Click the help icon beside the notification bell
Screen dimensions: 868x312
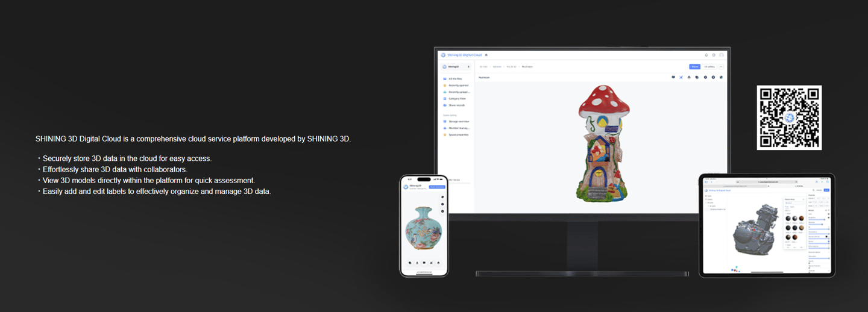[714, 55]
